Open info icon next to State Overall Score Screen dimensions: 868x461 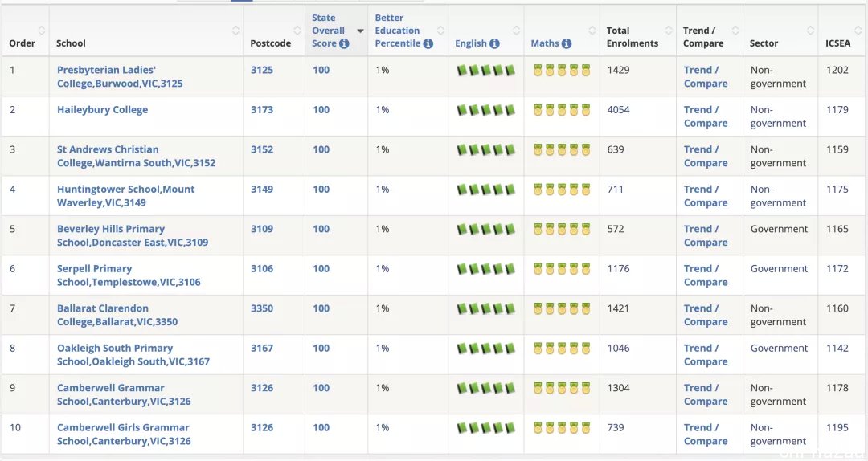tap(344, 43)
